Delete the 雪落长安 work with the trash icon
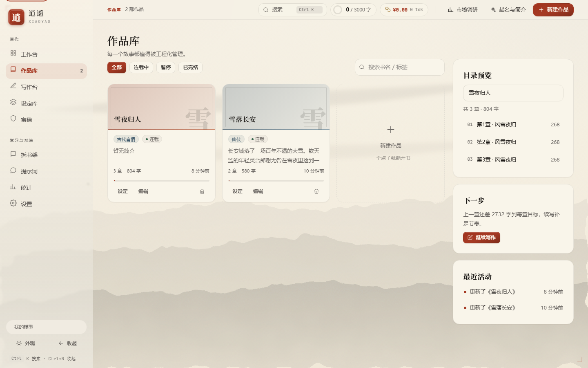The image size is (588, 368). click(x=316, y=191)
